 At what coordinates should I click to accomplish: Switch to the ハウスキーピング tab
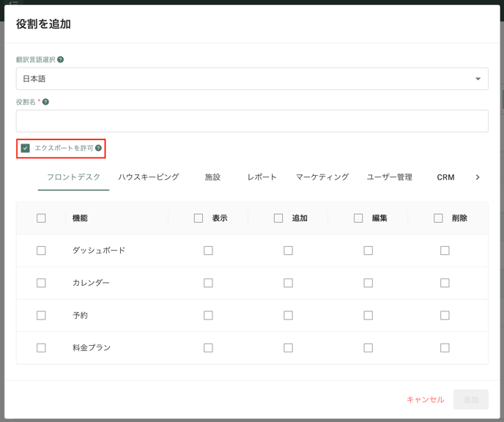149,177
